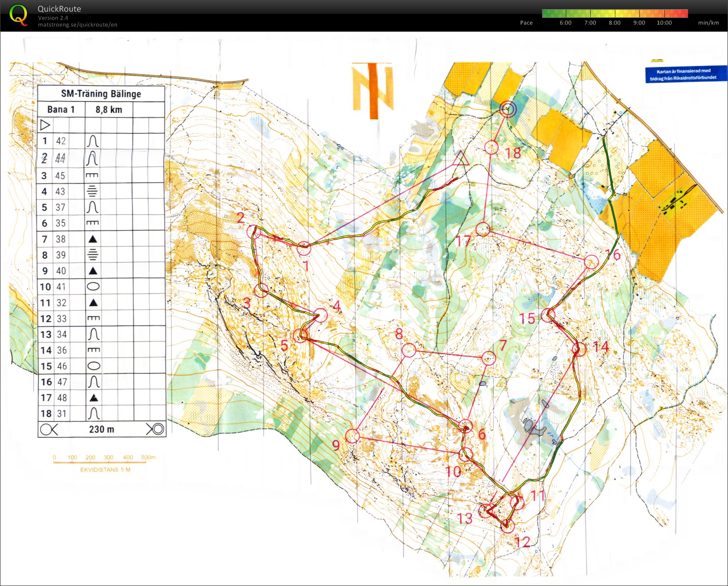Viewport: 728px width, 586px height.
Task: Select control circle 6 on the map
Action: 465,426
